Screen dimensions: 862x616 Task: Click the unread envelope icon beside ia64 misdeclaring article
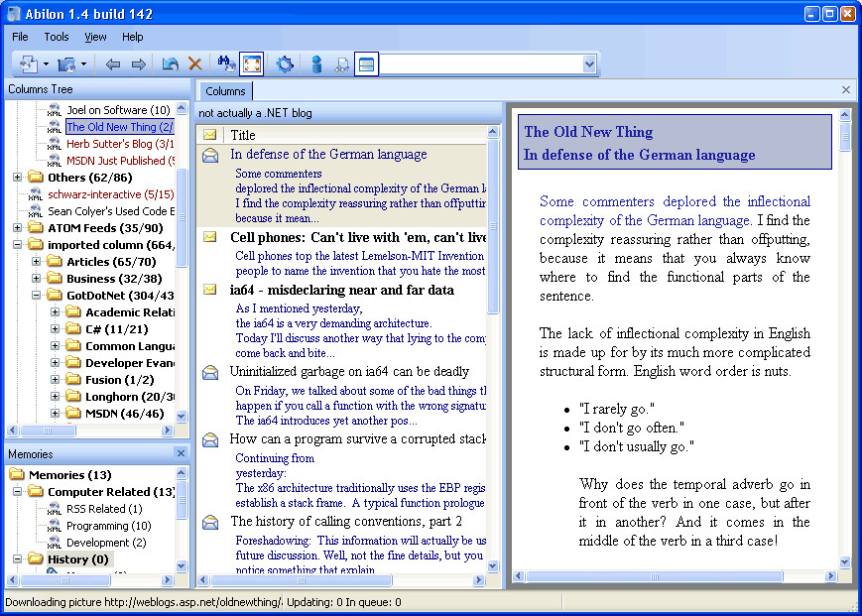pos(210,289)
